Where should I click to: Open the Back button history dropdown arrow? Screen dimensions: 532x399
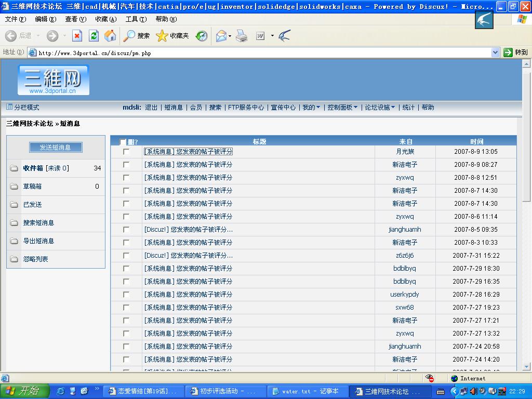tap(38, 36)
